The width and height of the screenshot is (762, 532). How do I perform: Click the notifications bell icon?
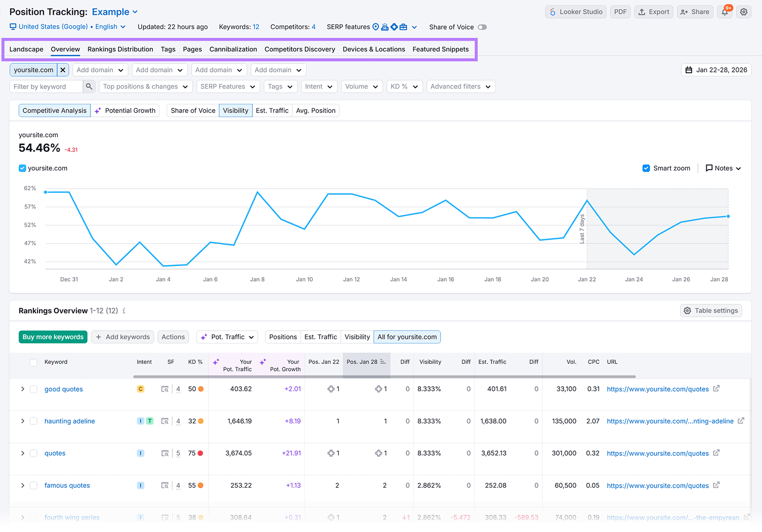pyautogui.click(x=724, y=12)
